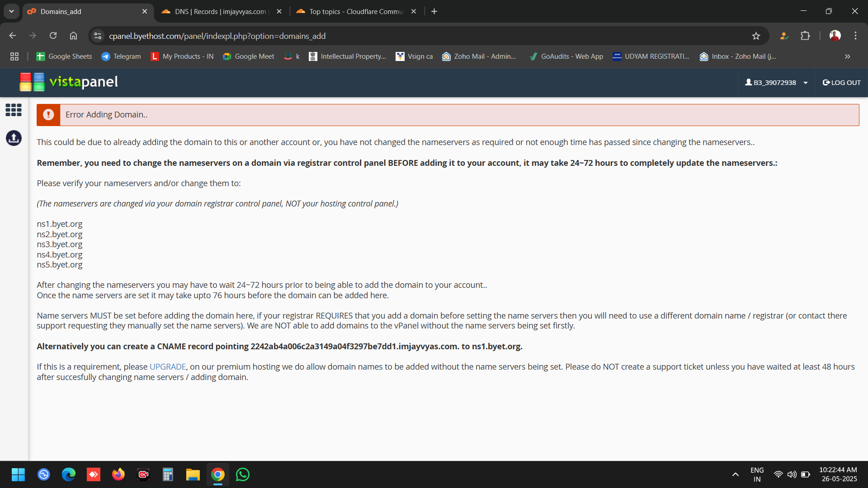Viewport: 868px width, 488px height.
Task: Click the Chrome taskbar icon
Action: pyautogui.click(x=218, y=474)
